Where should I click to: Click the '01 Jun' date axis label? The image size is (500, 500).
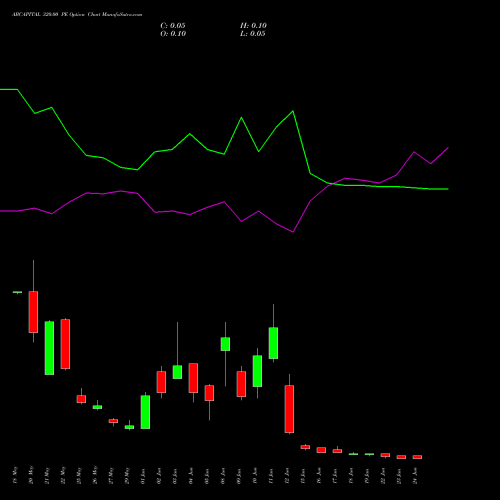(143, 476)
